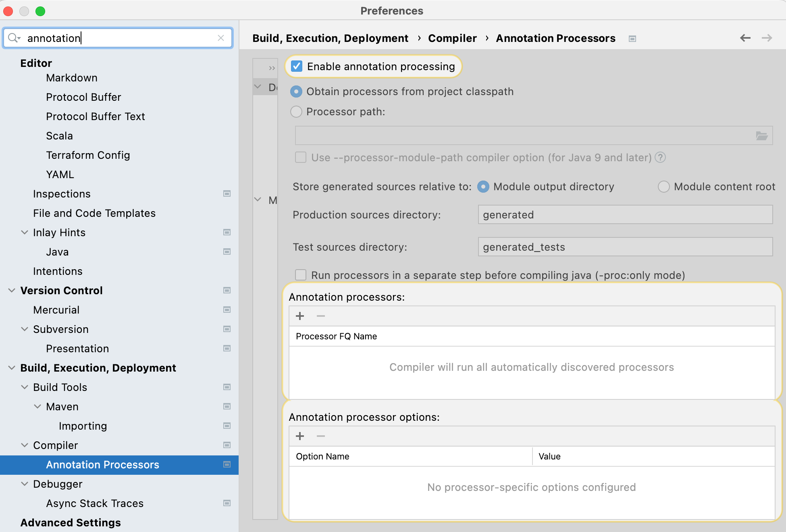Click project-level icon beside Inspections
The image size is (786, 532).
[227, 194]
